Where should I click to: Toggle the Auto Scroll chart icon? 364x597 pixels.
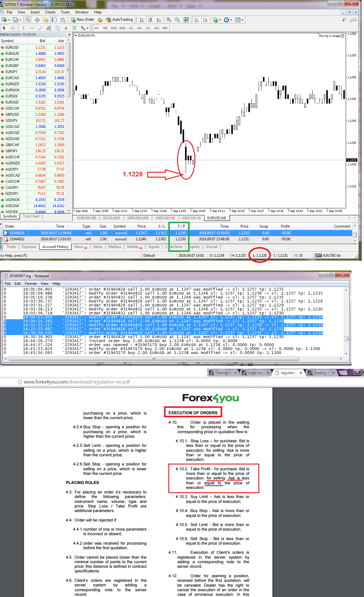197,20
